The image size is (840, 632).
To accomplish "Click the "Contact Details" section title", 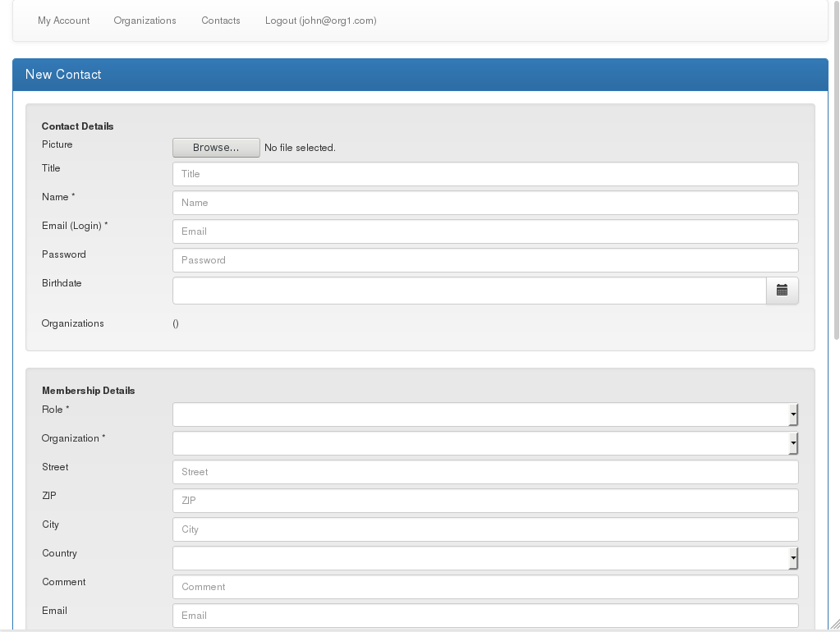I will [78, 126].
